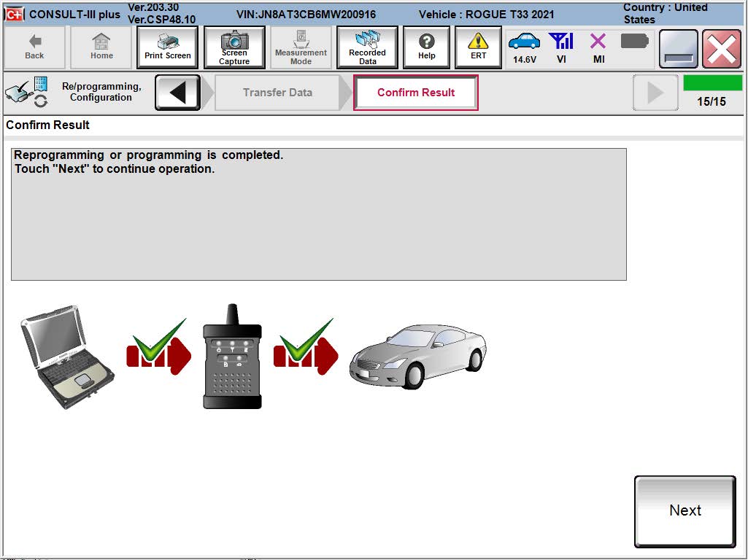Click the laptop computer image
This screenshot has height=560, width=748.
pyautogui.click(x=68, y=357)
